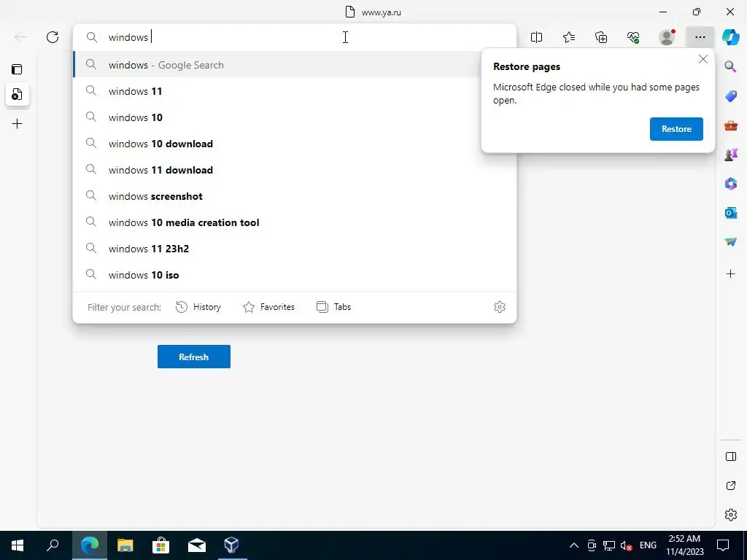Open sidebar Tools briefcase icon

(731, 125)
